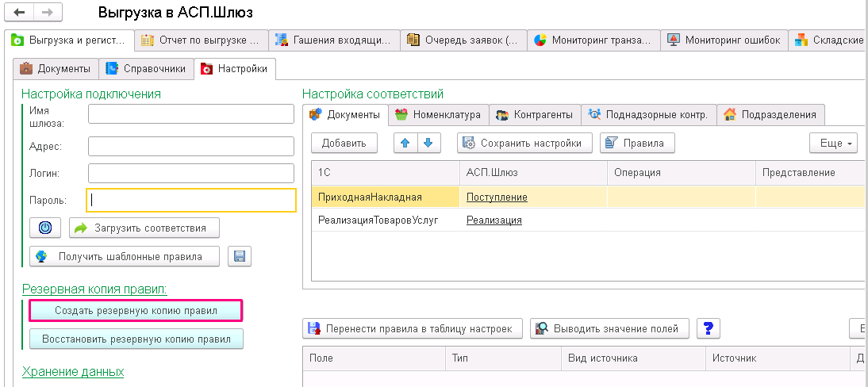Switch to Справочники sub-tab
This screenshot has width=868, height=387.
click(x=147, y=69)
